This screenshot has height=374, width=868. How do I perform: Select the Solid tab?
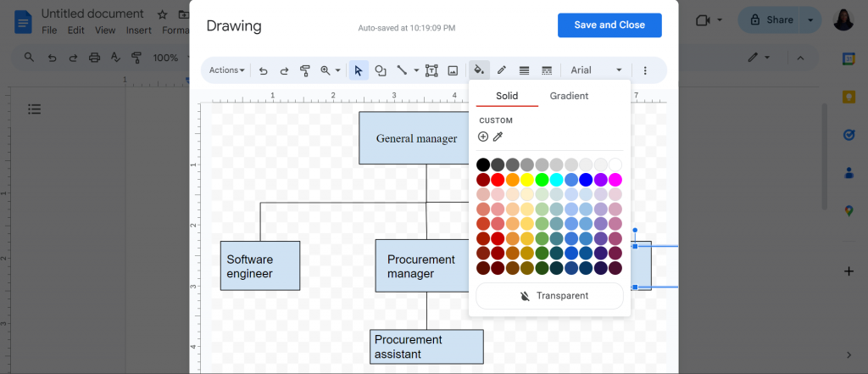507,96
